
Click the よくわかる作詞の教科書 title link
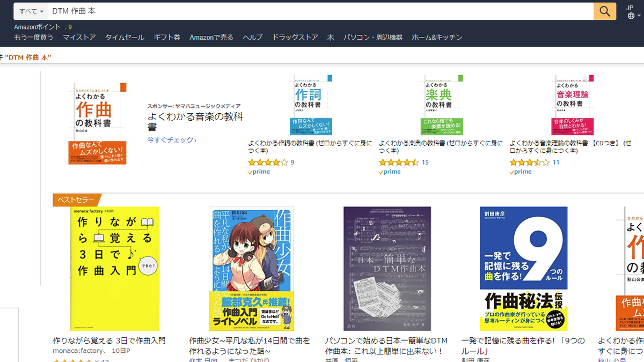[310, 147]
